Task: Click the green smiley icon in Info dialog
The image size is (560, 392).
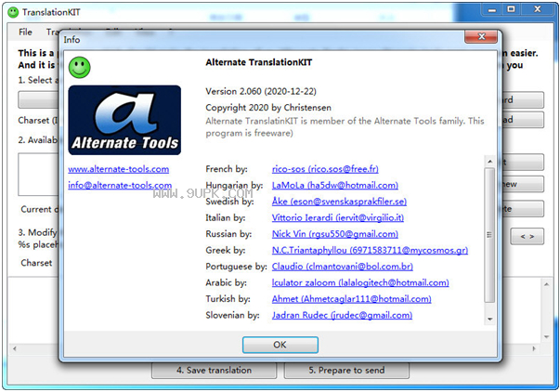Action: coord(80,67)
